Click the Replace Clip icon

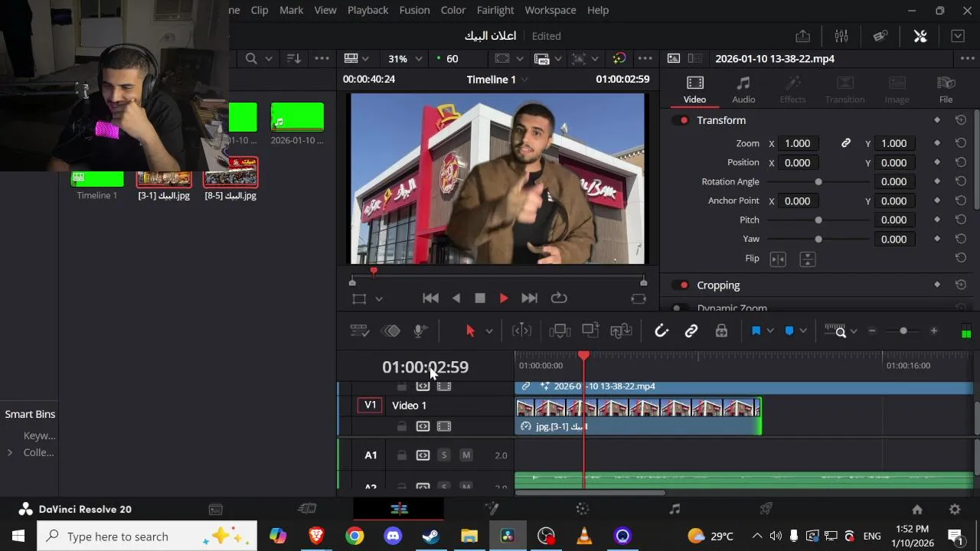coord(621,331)
